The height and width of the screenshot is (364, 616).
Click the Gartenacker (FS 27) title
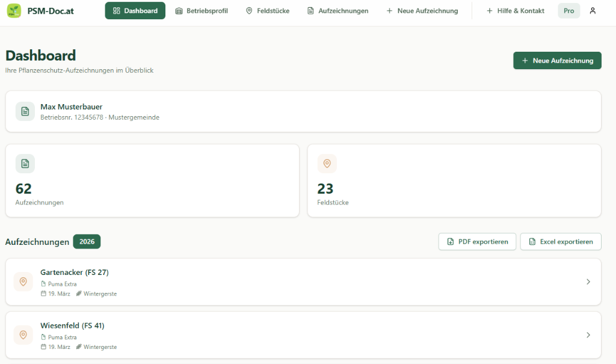tap(74, 272)
